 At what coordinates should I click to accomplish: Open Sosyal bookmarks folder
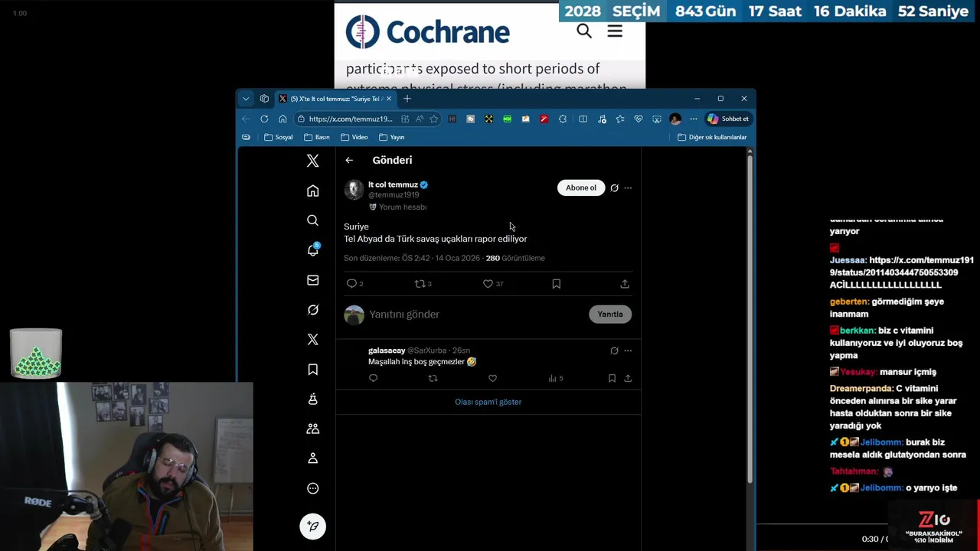coord(279,137)
